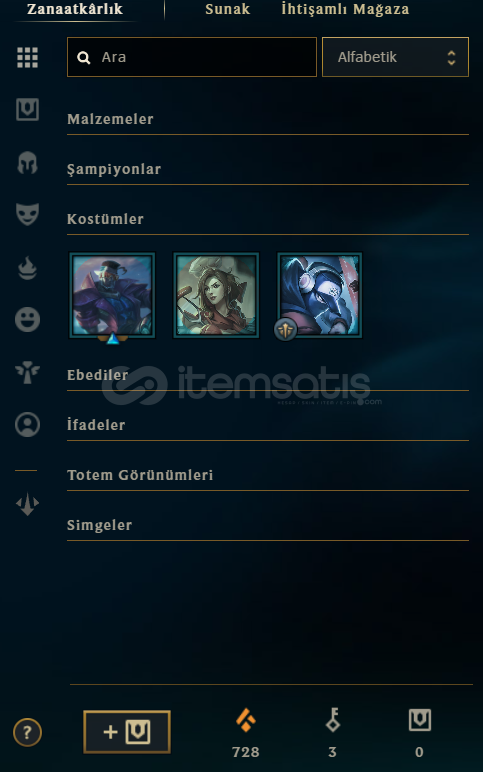Select the eternals flame icon filter
Screen dimensions: 483x772
pos(28,268)
